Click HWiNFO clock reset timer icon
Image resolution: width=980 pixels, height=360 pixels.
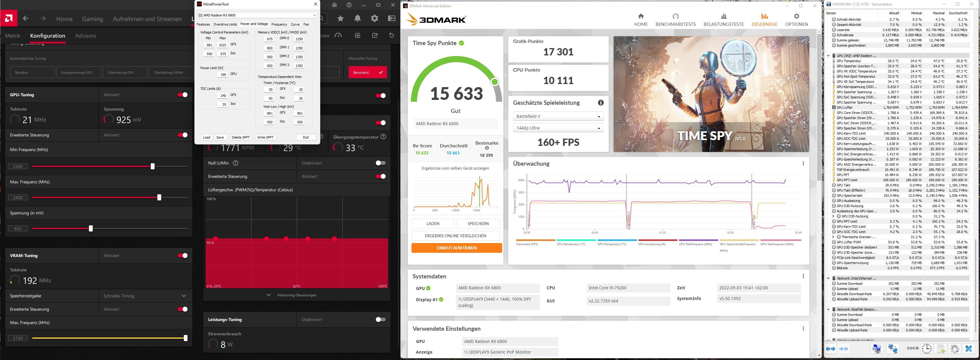[x=927, y=348]
